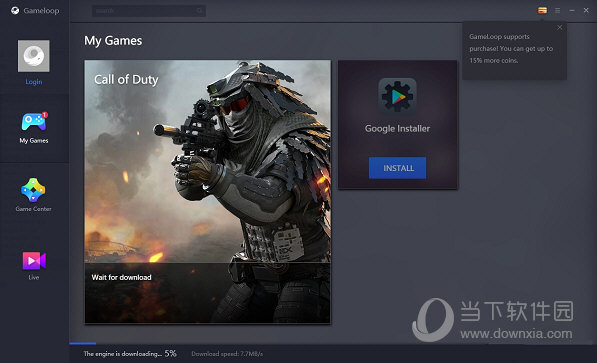Click the engine is downloading status text
Image resolution: width=597 pixels, height=363 pixels.
pyautogui.click(x=123, y=354)
